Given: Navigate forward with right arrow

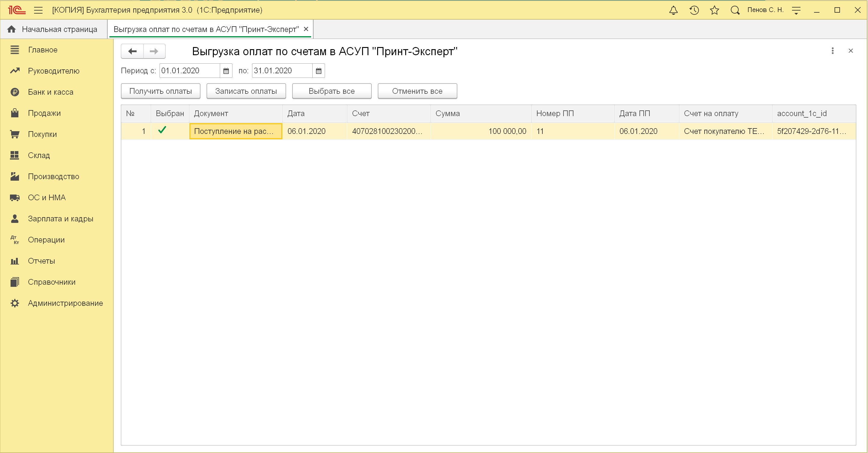Looking at the screenshot, I should tap(154, 51).
